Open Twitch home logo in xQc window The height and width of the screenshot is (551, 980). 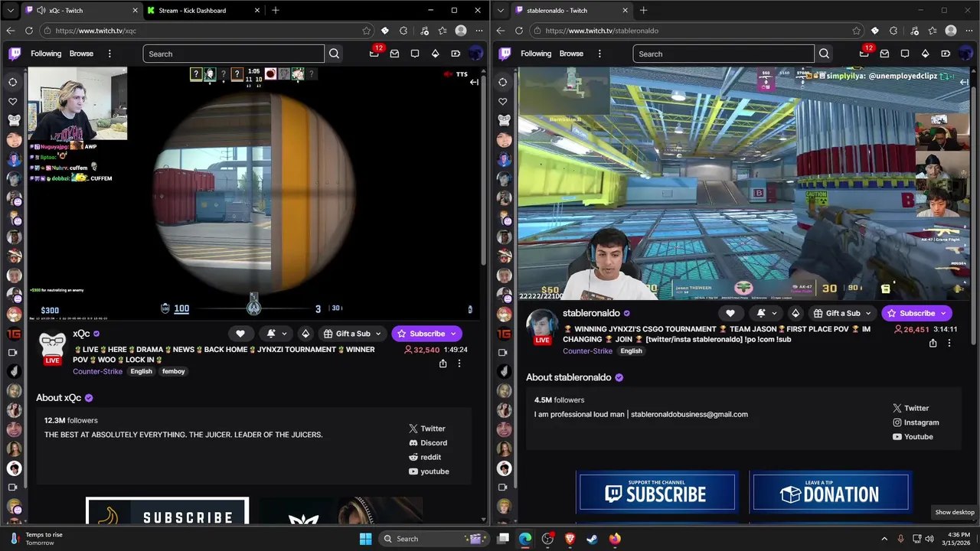(x=15, y=54)
